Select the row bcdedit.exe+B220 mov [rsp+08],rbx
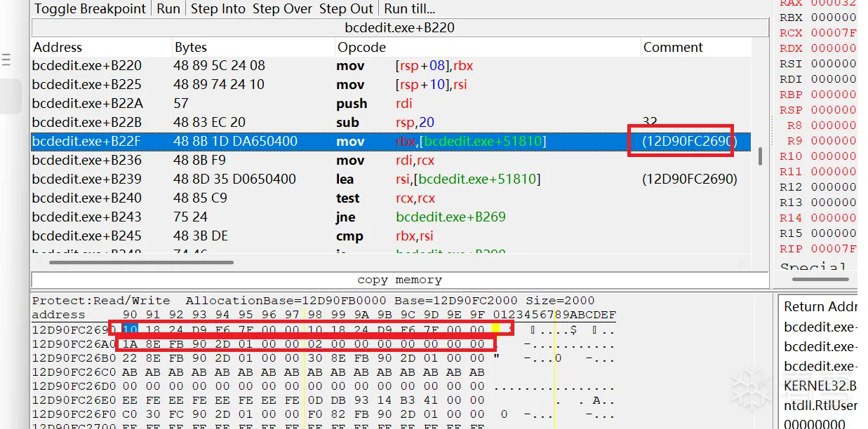This screenshot has width=868, height=429. (x=392, y=66)
